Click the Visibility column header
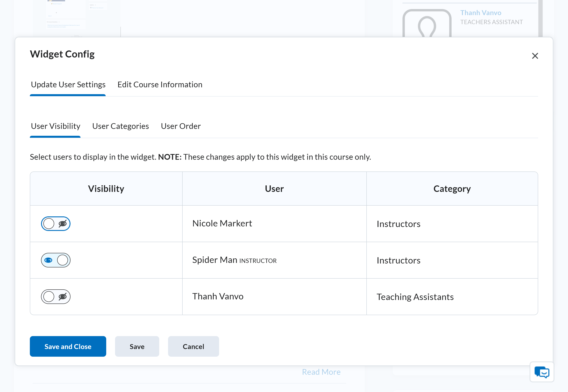 (x=106, y=189)
